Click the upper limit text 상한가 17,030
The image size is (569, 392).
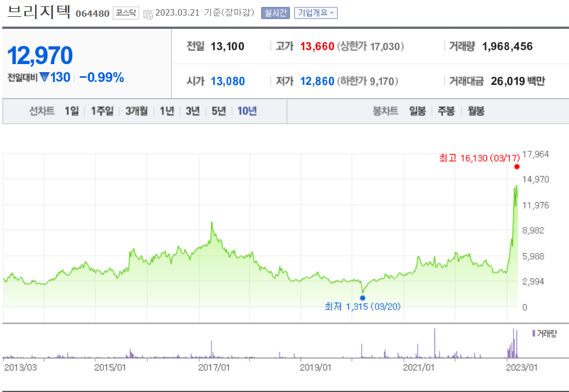click(x=370, y=46)
